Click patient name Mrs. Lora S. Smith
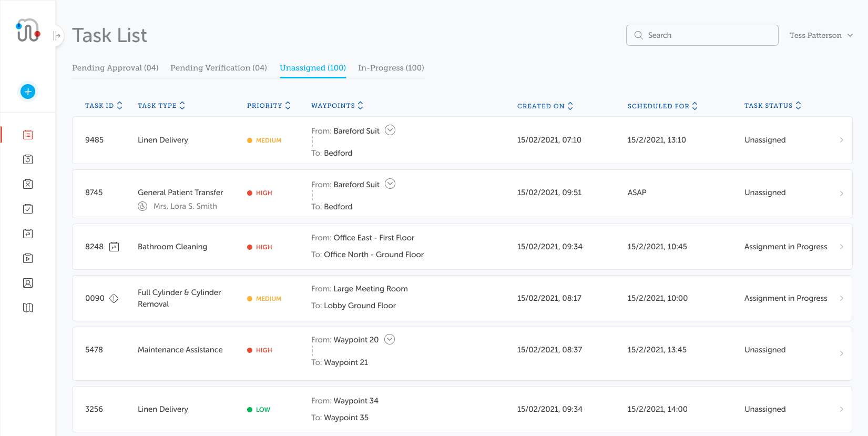This screenshot has height=436, width=868. (x=185, y=206)
